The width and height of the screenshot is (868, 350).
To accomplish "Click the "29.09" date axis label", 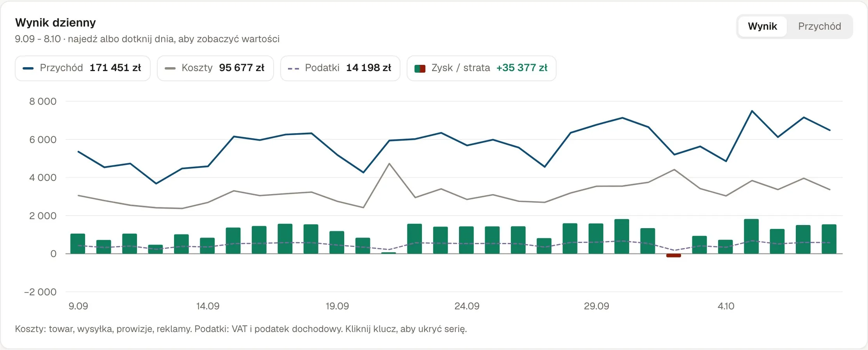I will pyautogui.click(x=596, y=306).
